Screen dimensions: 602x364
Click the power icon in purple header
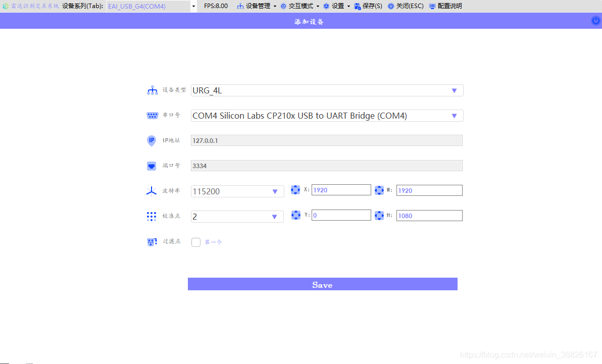pyautogui.click(x=595, y=21)
